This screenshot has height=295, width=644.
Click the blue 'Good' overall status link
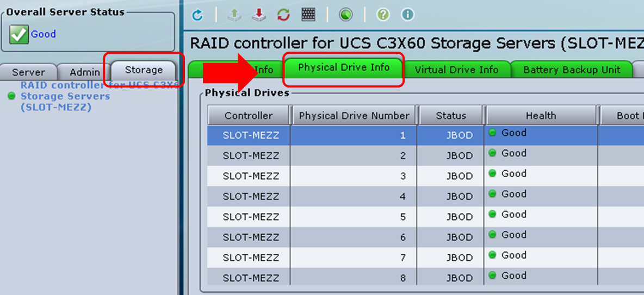pos(44,34)
